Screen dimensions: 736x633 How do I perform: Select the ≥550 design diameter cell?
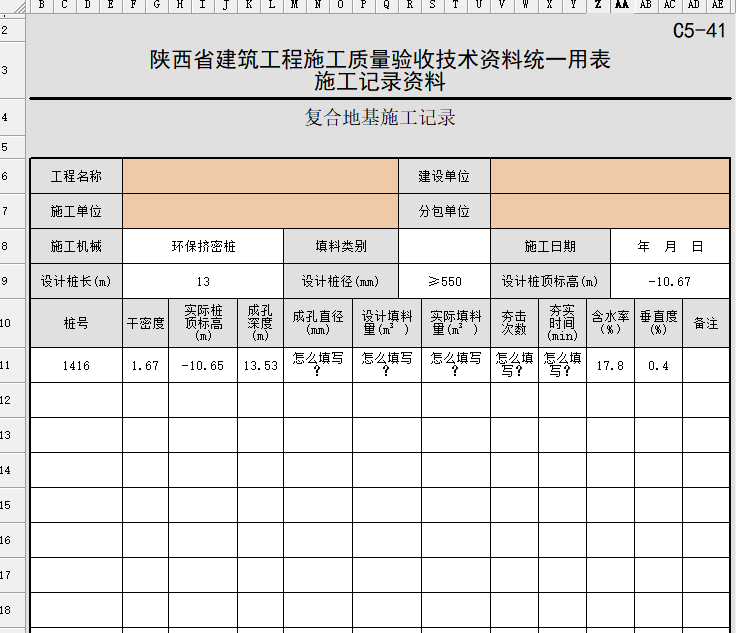click(x=444, y=282)
